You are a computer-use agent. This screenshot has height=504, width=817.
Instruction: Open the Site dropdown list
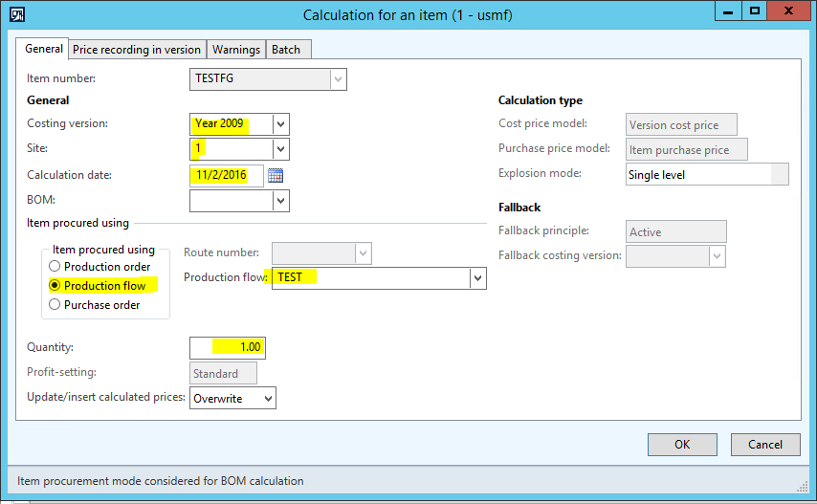point(279,149)
